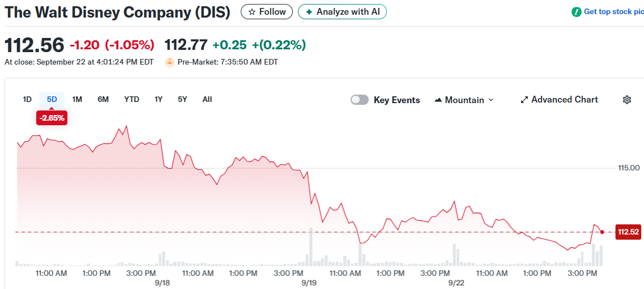644x289 pixels.
Task: Click the -1.20 (-1.05%) change text
Action: pos(112,45)
